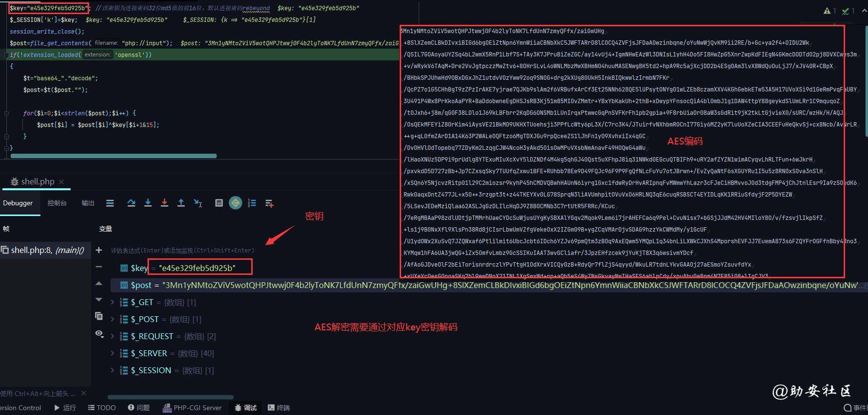Image resolution: width=868 pixels, height=415 pixels.
Task: Click the $_SESSION['k']=$key; code line
Action: coord(43,20)
